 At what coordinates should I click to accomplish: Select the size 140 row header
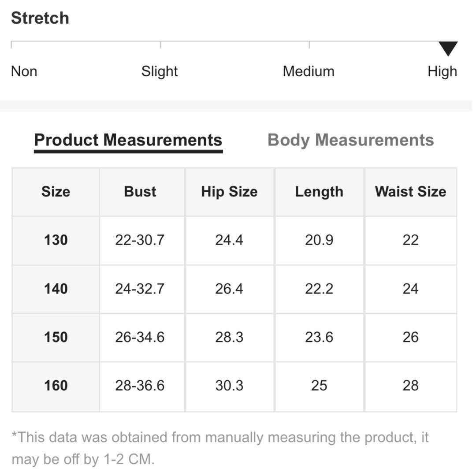pyautogui.click(x=56, y=289)
